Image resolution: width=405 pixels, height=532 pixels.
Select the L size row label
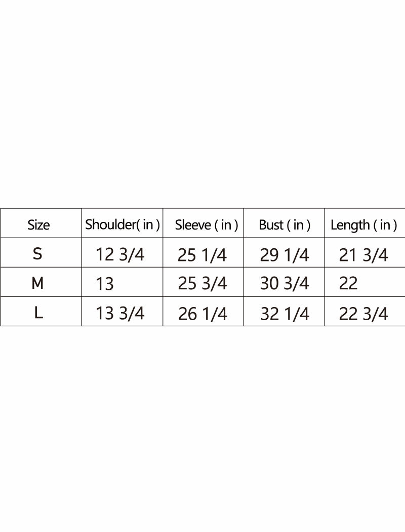click(38, 313)
